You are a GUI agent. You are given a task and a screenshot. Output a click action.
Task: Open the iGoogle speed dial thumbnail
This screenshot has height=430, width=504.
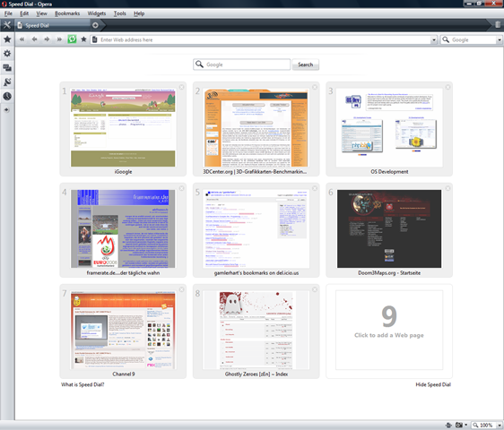(x=123, y=127)
